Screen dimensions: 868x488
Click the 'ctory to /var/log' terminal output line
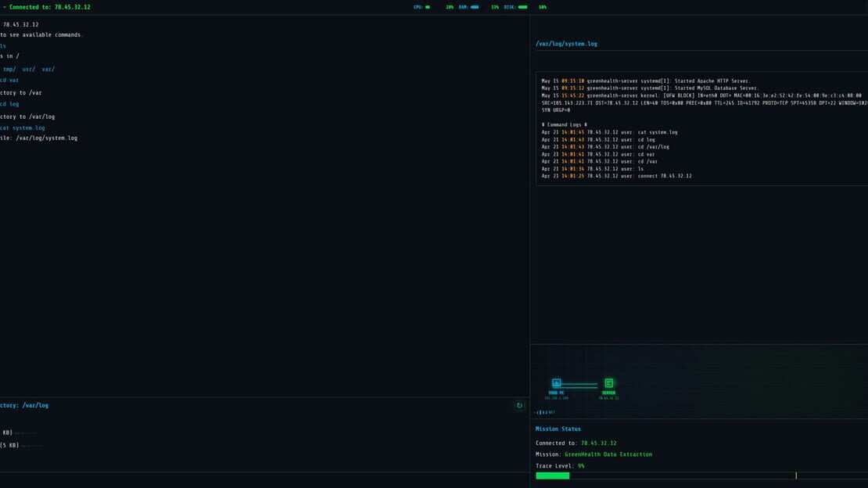[x=27, y=117]
